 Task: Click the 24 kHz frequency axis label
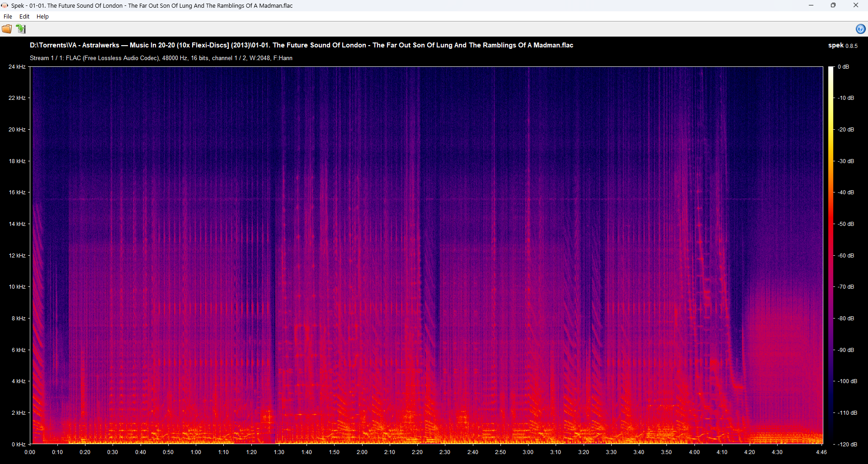pyautogui.click(x=17, y=67)
